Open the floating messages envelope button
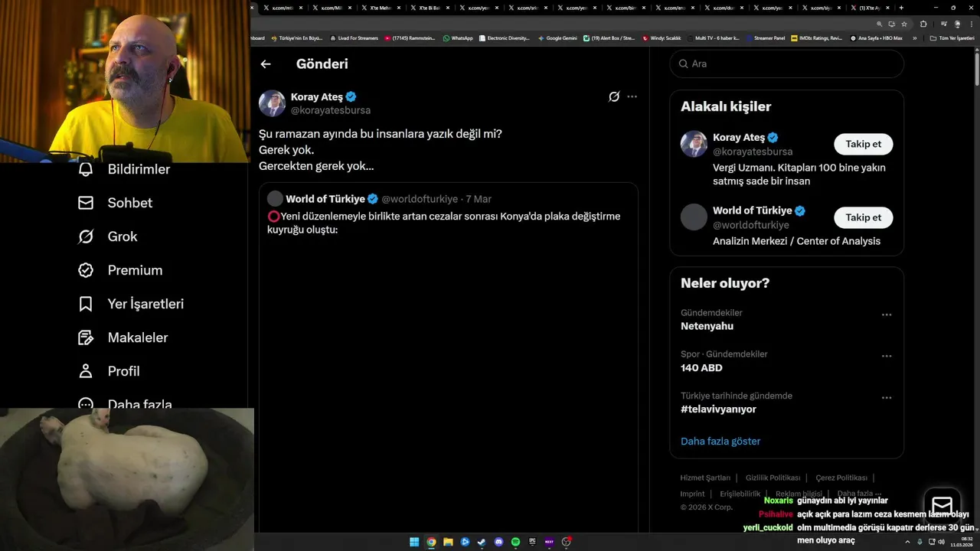This screenshot has width=980, height=551. tap(942, 506)
